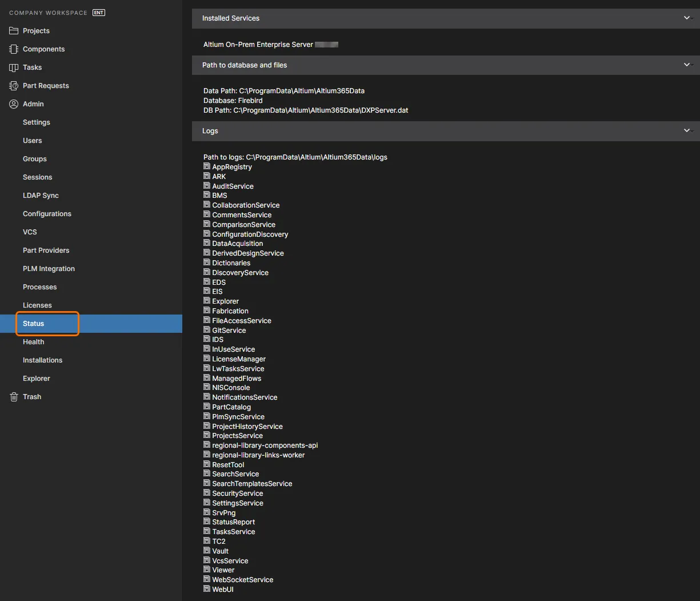Screen dimensions: 700x601
Task: Open the NotificationsService log link
Action: tap(245, 397)
